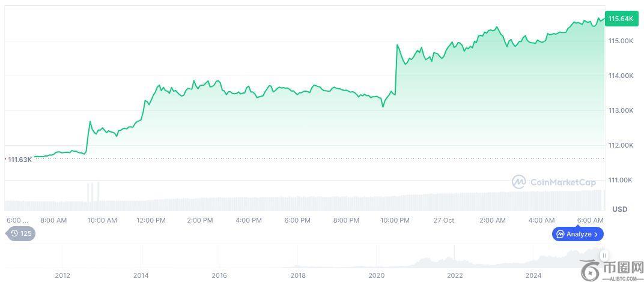Select 2020 on the overview timeline

point(376,275)
